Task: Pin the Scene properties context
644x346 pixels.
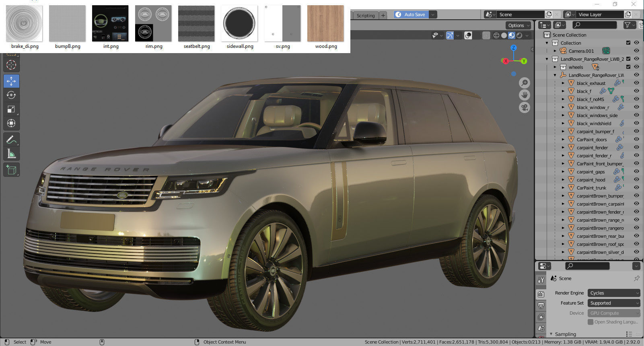Action: pos(636,278)
